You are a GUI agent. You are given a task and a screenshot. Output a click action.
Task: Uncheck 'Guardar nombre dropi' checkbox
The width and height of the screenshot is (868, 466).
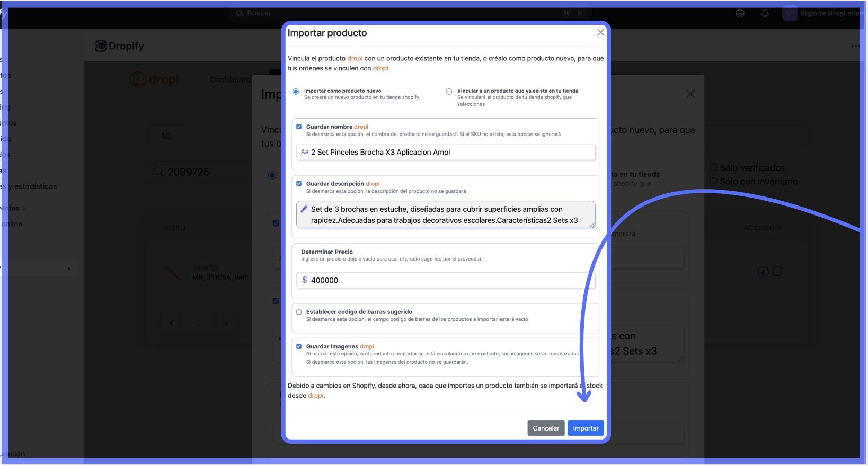click(299, 127)
